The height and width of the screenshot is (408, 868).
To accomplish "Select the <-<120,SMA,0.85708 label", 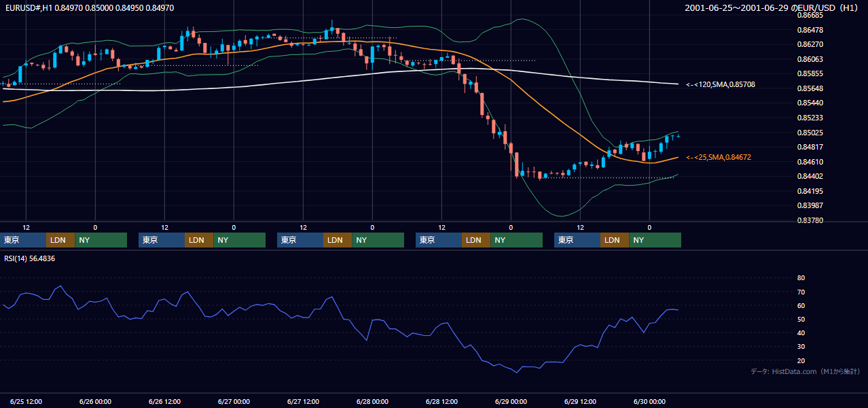I will click(x=721, y=84).
